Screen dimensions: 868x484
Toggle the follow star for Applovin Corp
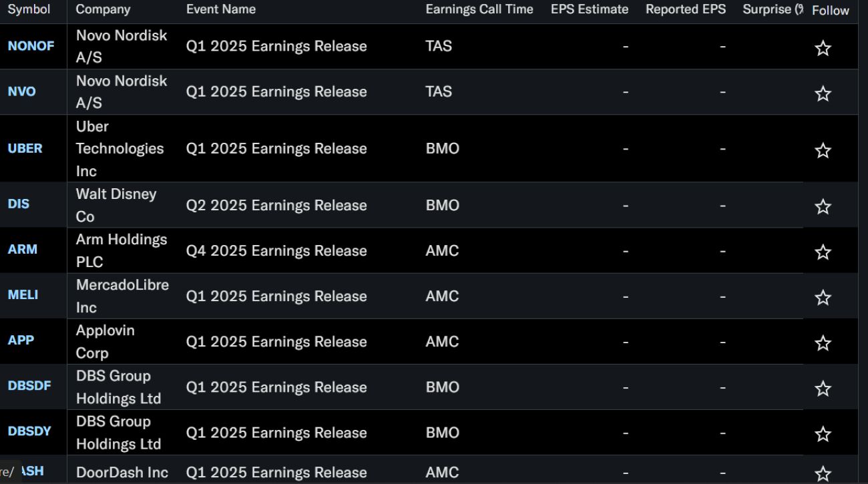coord(823,342)
